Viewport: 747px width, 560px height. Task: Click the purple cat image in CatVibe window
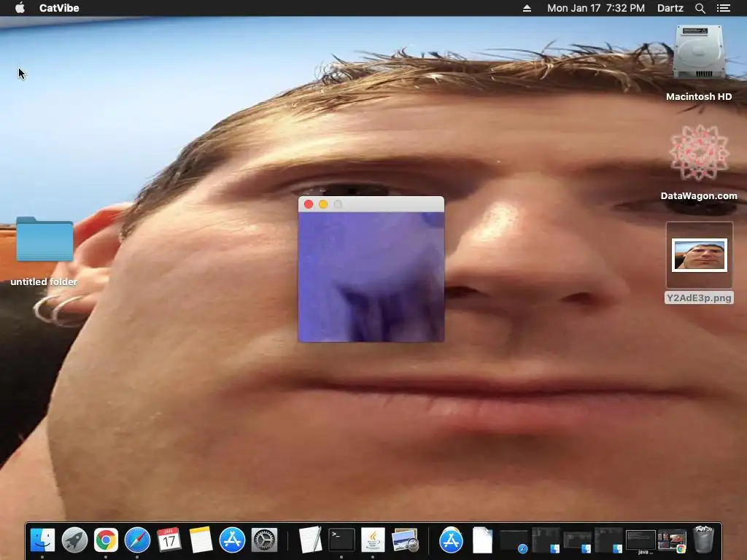click(371, 276)
